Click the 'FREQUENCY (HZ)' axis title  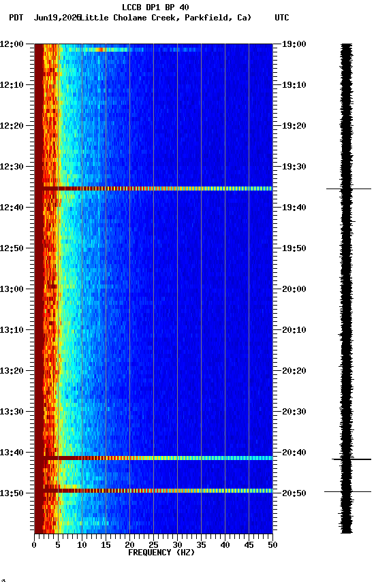pos(161,553)
